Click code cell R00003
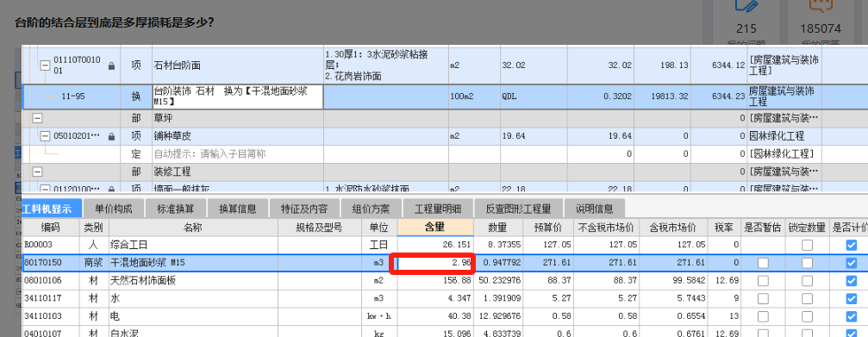 pyautogui.click(x=50, y=245)
